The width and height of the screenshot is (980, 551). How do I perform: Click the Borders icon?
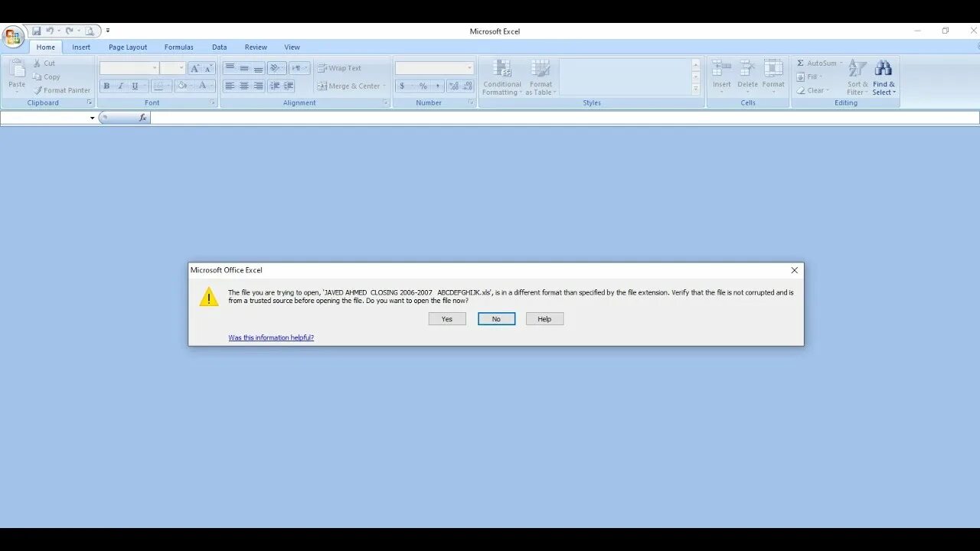click(x=158, y=86)
